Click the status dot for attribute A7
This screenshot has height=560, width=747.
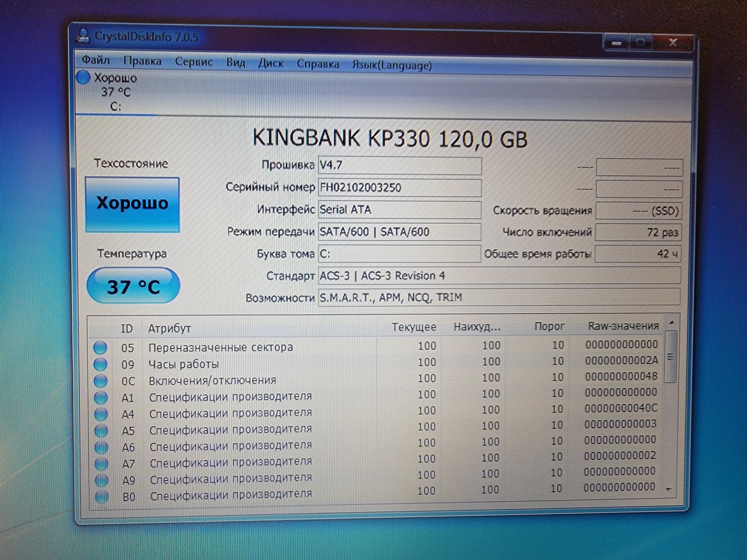[102, 464]
